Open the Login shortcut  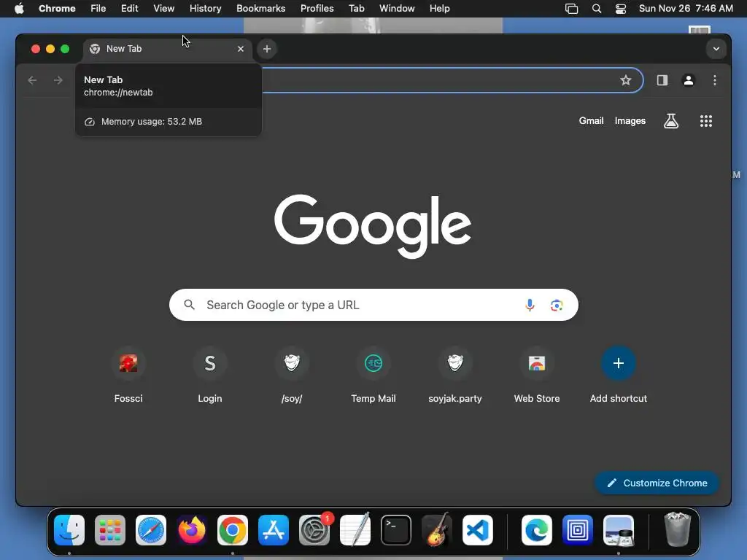[x=209, y=376]
